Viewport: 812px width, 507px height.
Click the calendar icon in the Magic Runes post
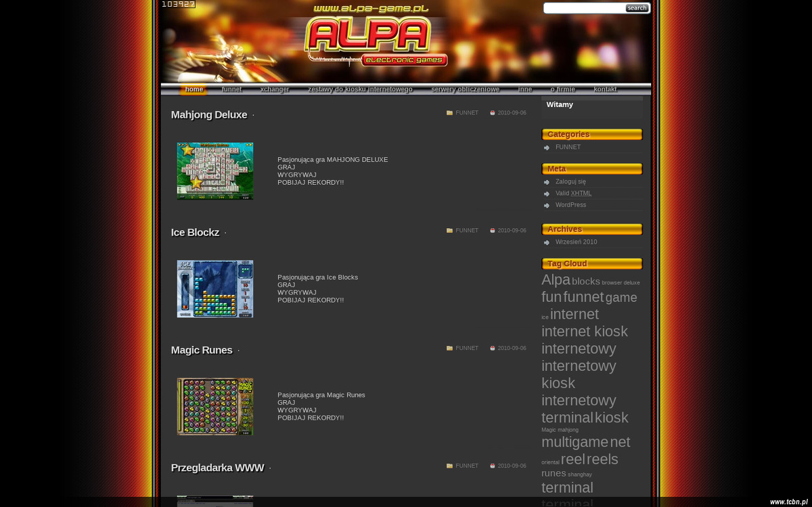click(x=493, y=349)
